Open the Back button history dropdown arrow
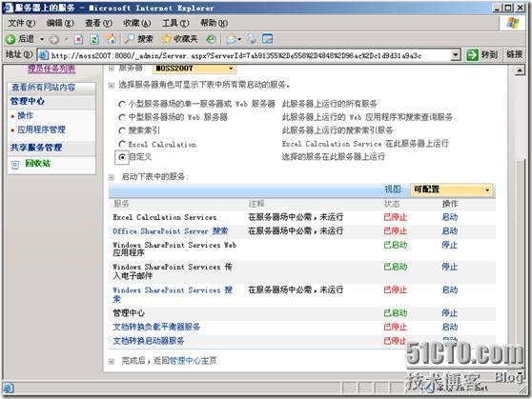 tap(42, 40)
